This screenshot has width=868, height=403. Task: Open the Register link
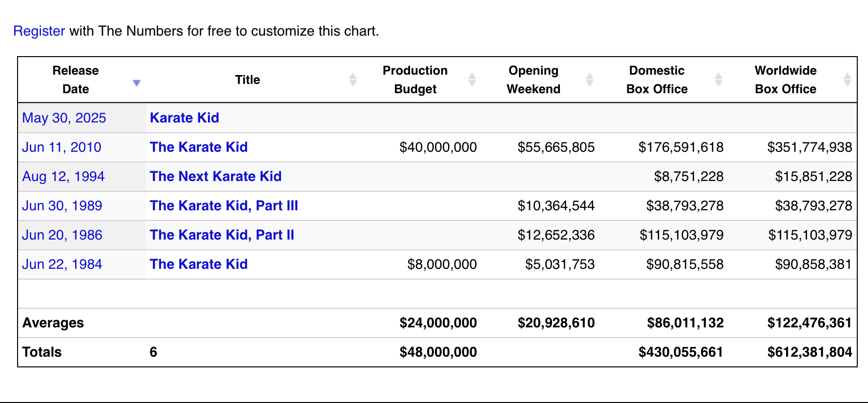39,31
